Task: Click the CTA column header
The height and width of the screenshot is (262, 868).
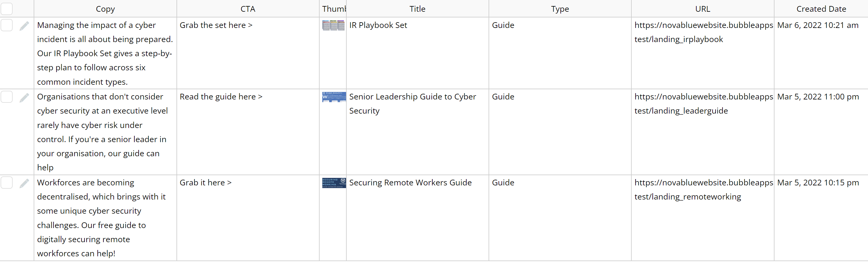Action: pos(248,9)
